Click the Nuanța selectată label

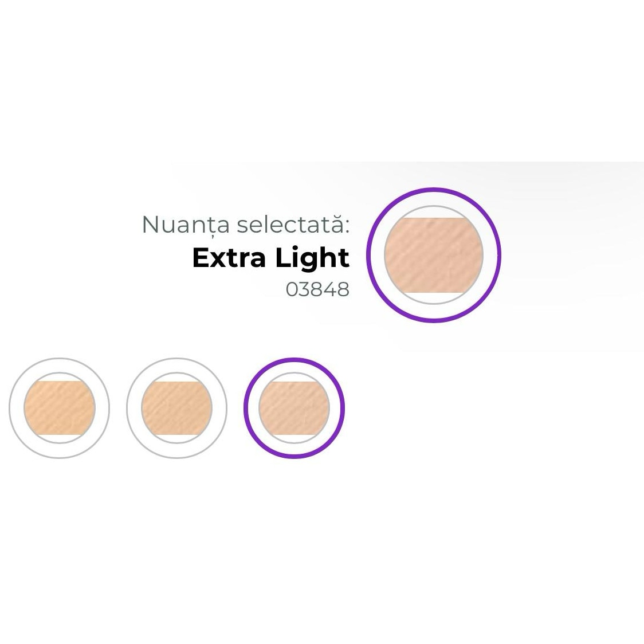[245, 225]
